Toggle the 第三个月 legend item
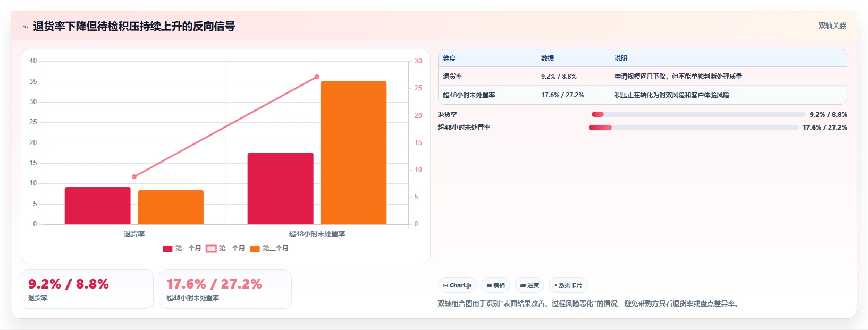This screenshot has width=868, height=330. (x=269, y=248)
